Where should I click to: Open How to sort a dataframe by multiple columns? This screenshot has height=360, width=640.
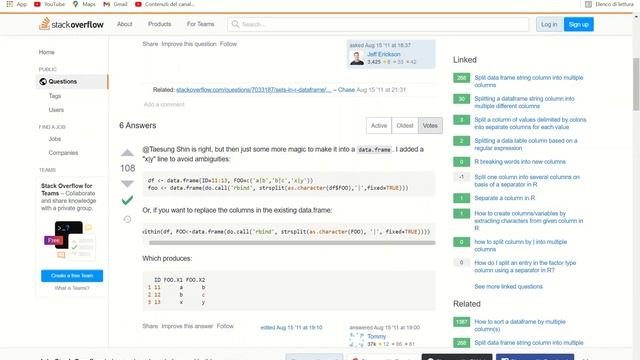520,325
